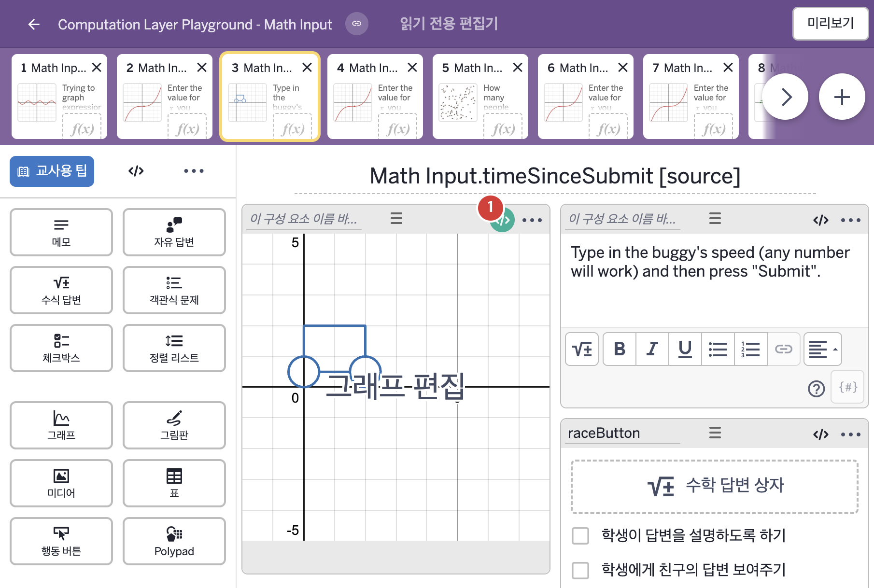Toggle italic formatting
The height and width of the screenshot is (588, 874).
point(652,349)
